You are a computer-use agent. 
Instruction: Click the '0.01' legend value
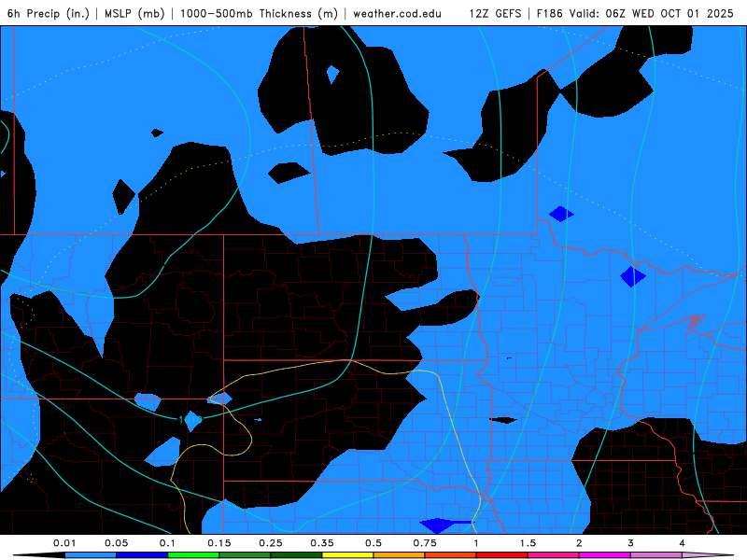pos(64,543)
